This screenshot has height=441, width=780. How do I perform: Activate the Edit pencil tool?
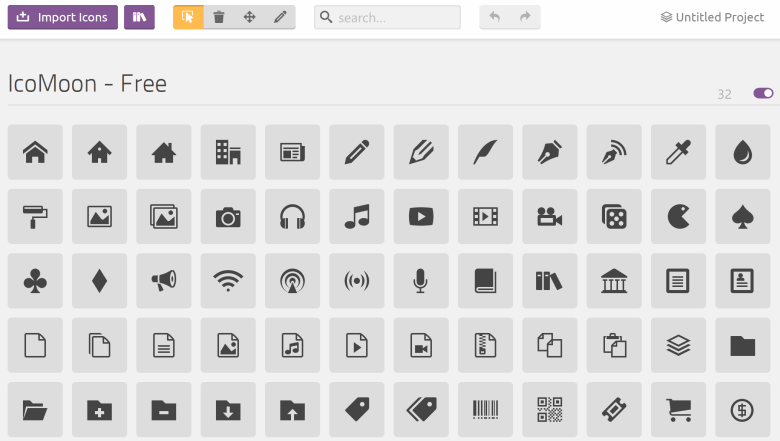click(280, 17)
